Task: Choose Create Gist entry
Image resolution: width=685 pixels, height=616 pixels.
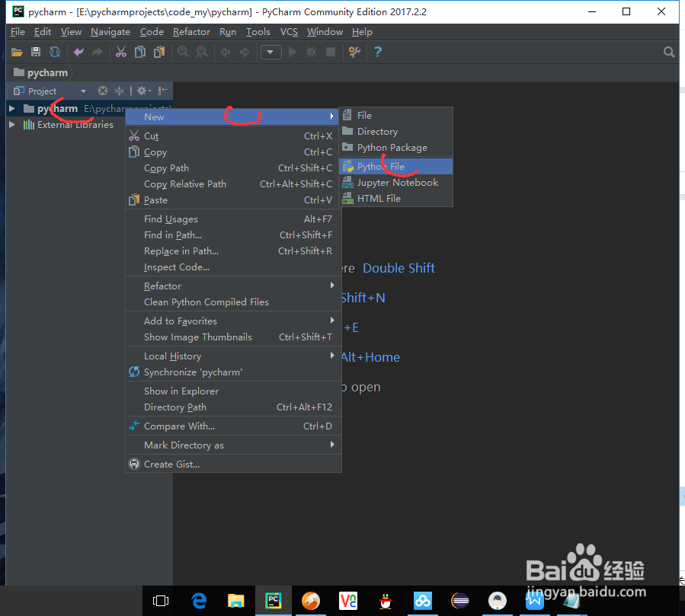Action: [x=233, y=464]
